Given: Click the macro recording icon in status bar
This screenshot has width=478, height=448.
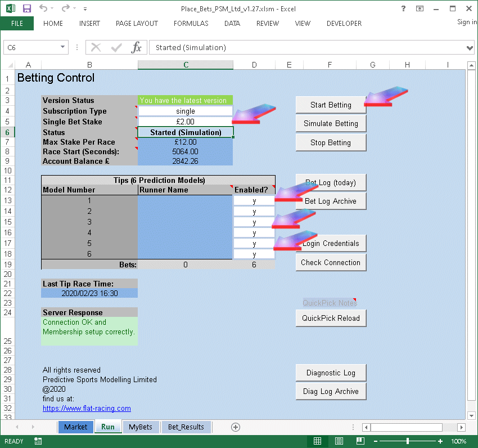Looking at the screenshot, I should (x=38, y=441).
